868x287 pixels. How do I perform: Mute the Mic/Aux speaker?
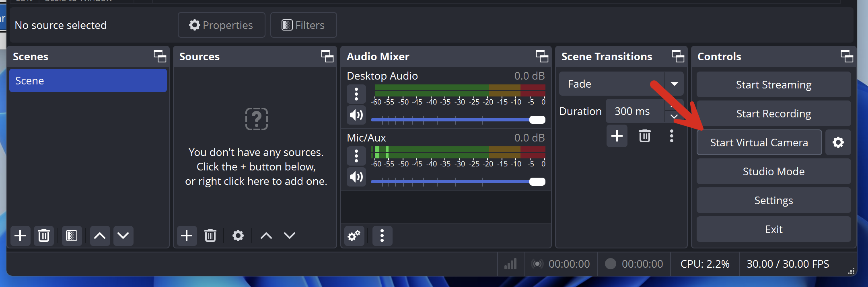coord(356,177)
